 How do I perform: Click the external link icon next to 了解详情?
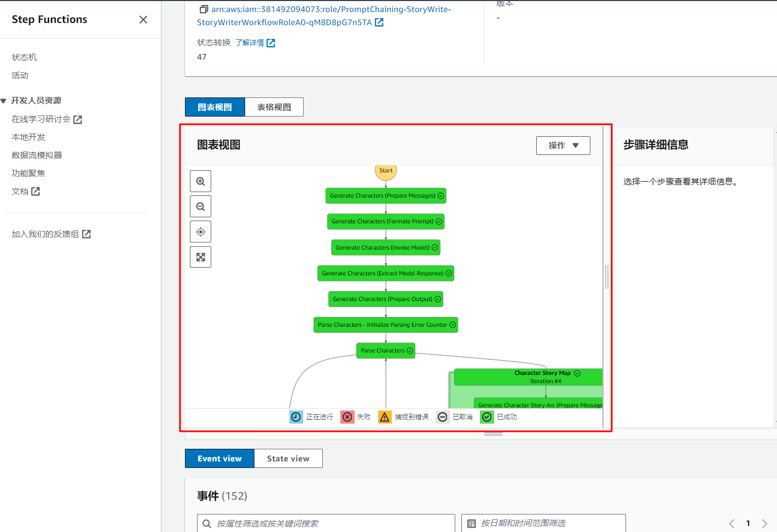271,43
